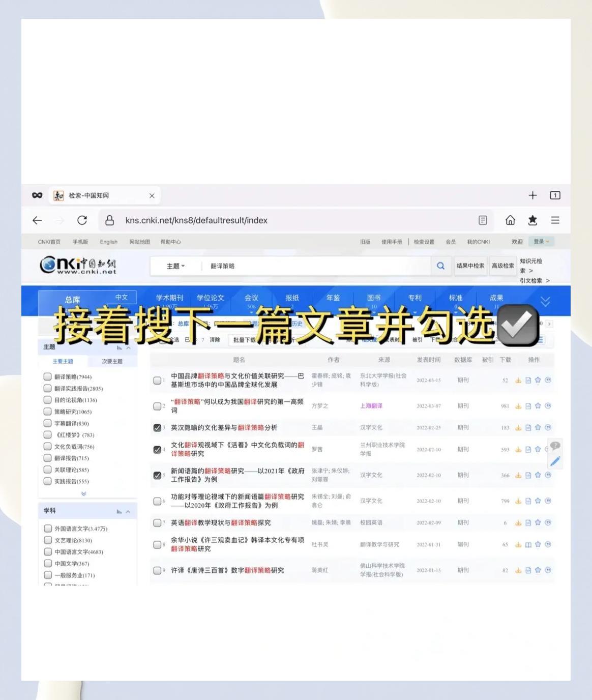Select the 次要主题 tab
Image resolution: width=592 pixels, height=700 pixels.
(112, 361)
